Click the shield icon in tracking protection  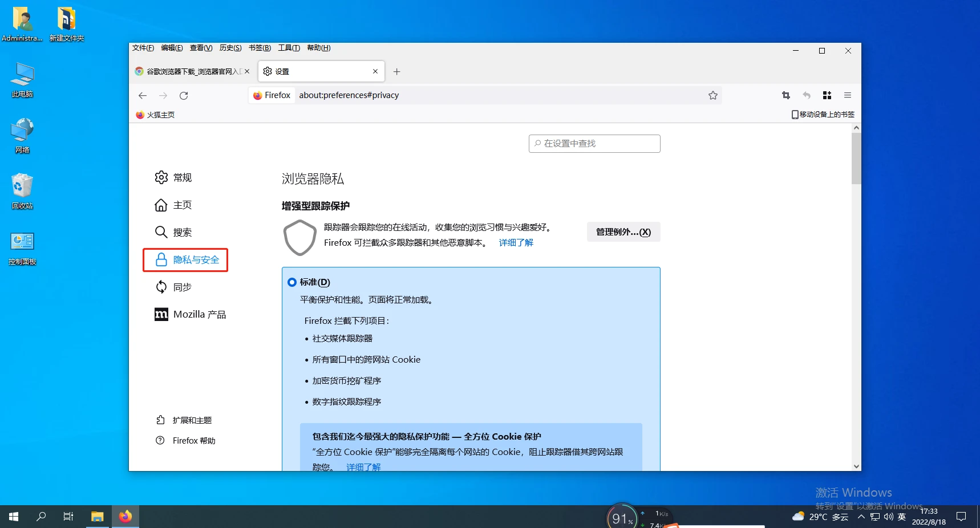pyautogui.click(x=299, y=238)
